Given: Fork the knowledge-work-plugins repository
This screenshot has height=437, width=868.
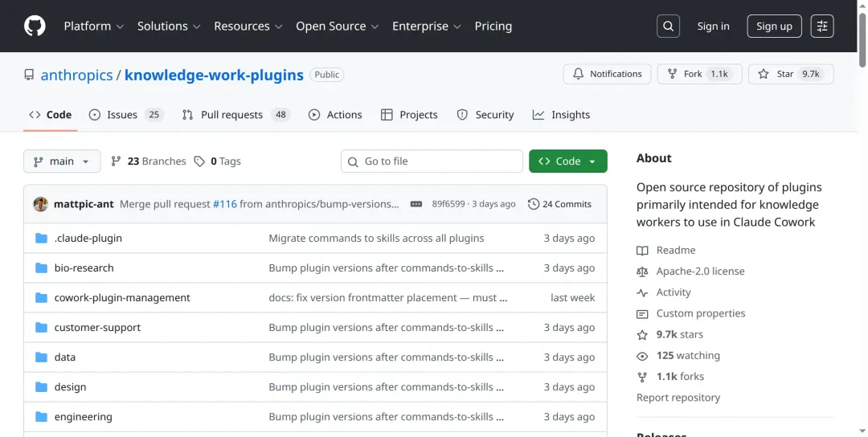Looking at the screenshot, I should [696, 74].
